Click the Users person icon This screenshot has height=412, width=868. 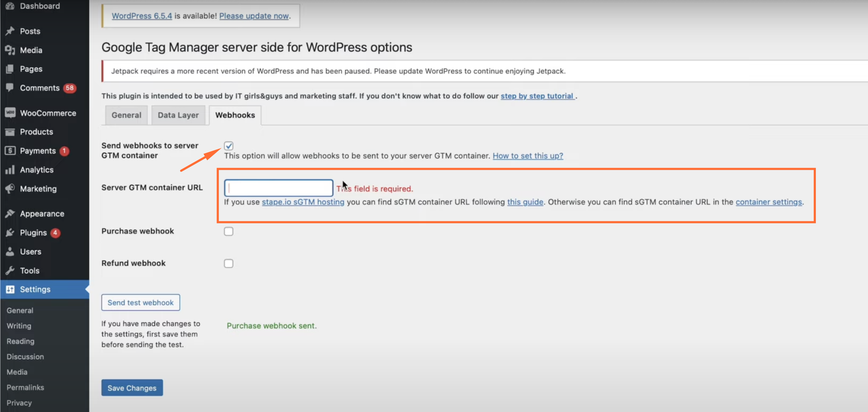(x=10, y=252)
